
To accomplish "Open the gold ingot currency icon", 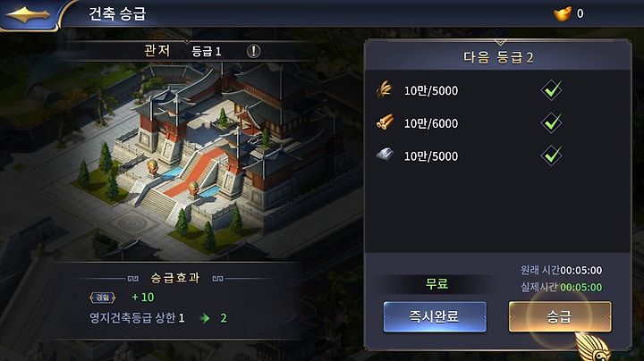I will [562, 14].
